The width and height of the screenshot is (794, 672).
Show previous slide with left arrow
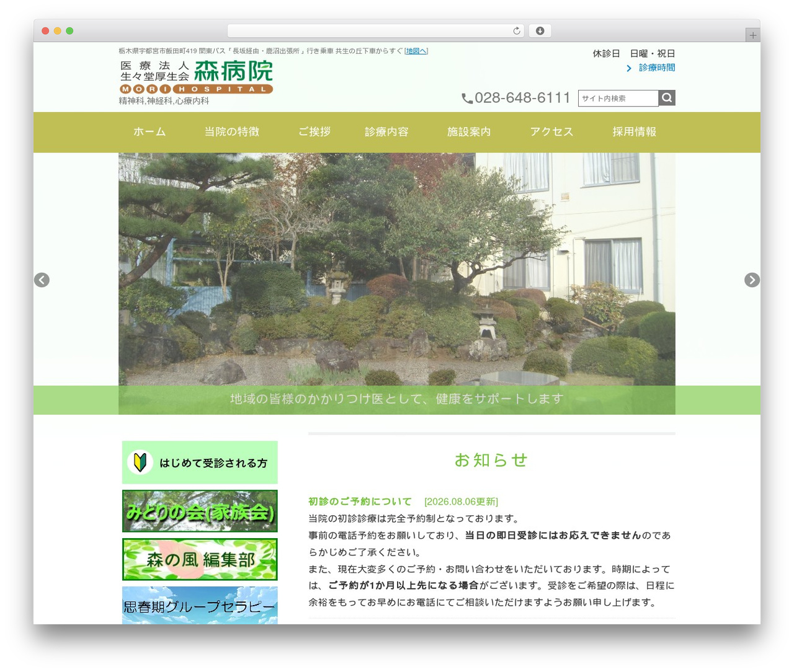click(42, 280)
